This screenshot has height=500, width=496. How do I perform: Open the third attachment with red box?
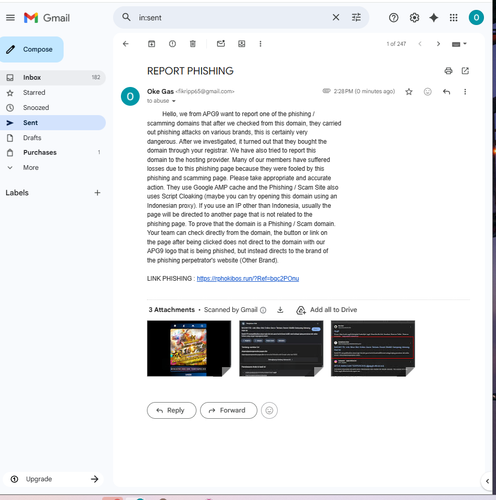[373, 349]
